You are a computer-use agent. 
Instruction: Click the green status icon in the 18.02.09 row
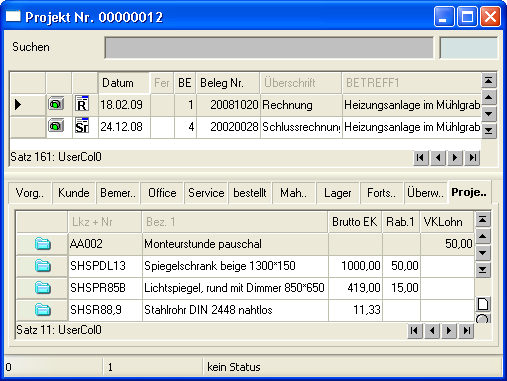pos(56,104)
